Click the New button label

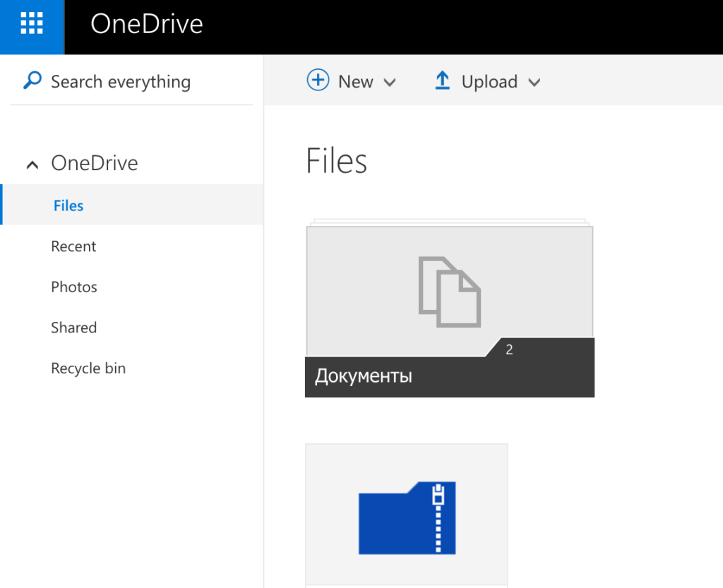coord(356,82)
